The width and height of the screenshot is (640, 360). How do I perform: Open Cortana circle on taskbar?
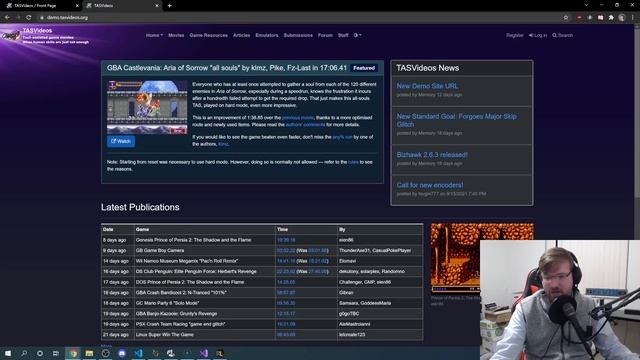tap(40, 353)
